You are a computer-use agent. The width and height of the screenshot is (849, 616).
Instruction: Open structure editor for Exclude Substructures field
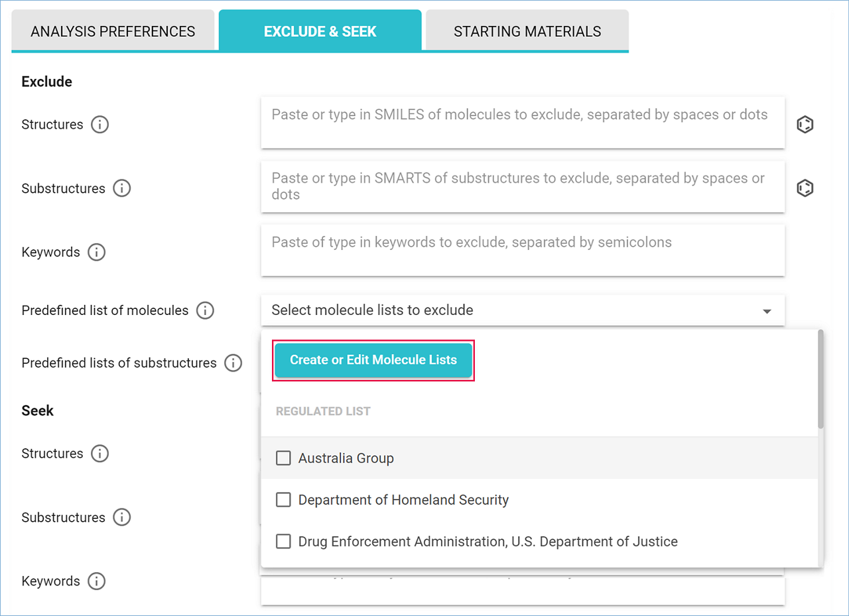click(805, 188)
